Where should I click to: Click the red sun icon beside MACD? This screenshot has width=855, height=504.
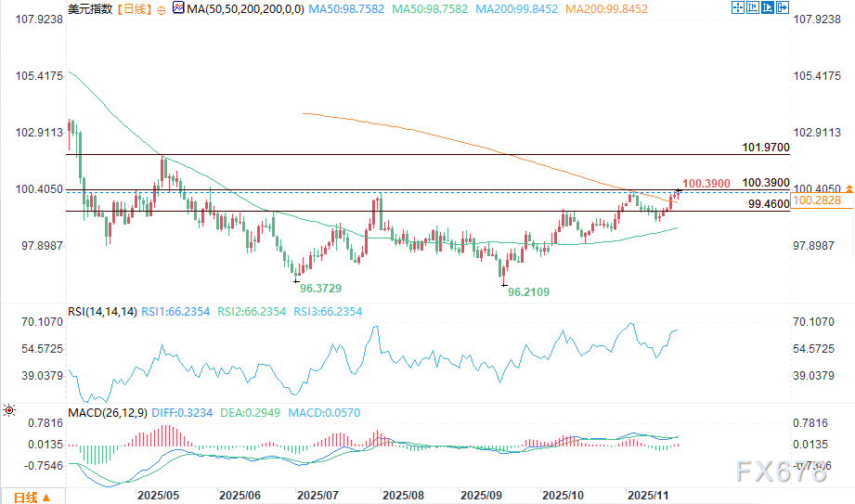coord(9,408)
